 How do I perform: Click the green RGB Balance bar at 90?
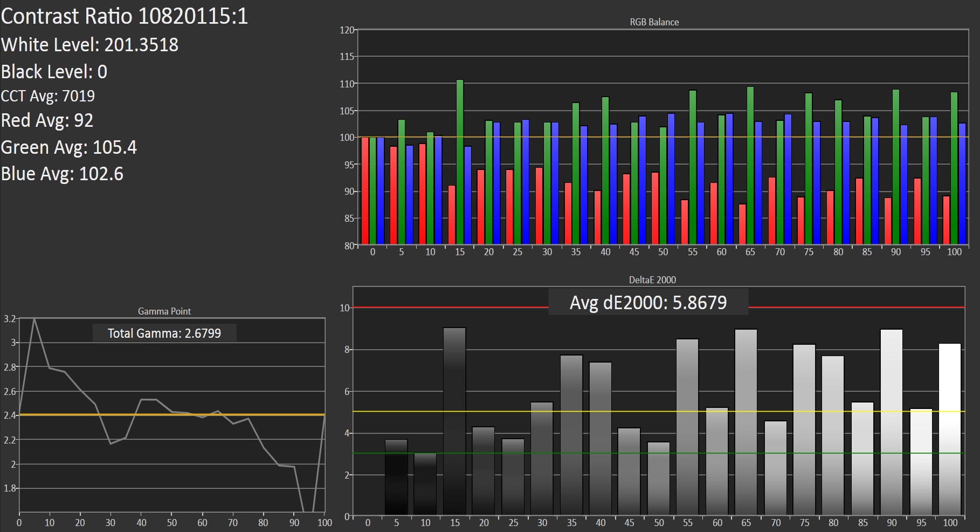(x=896, y=167)
